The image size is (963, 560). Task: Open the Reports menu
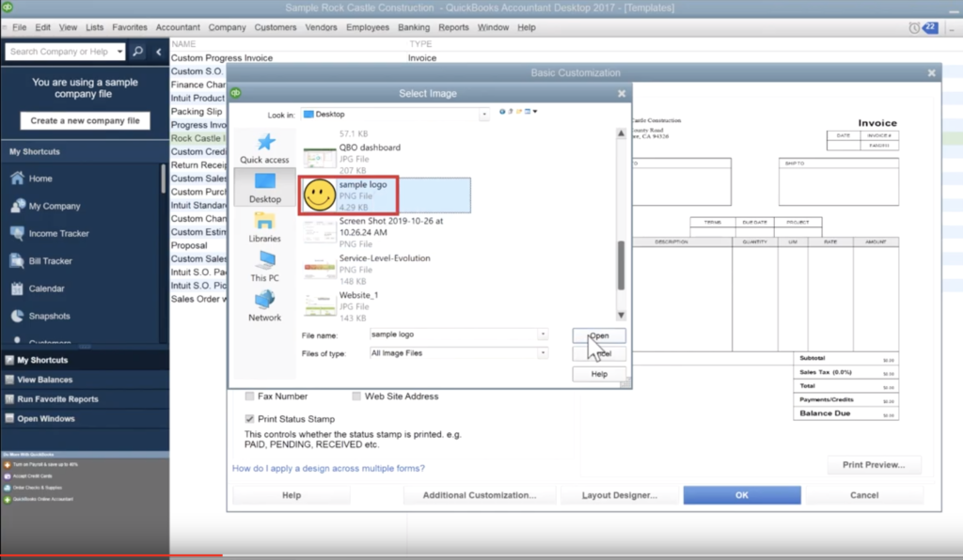pos(454,27)
